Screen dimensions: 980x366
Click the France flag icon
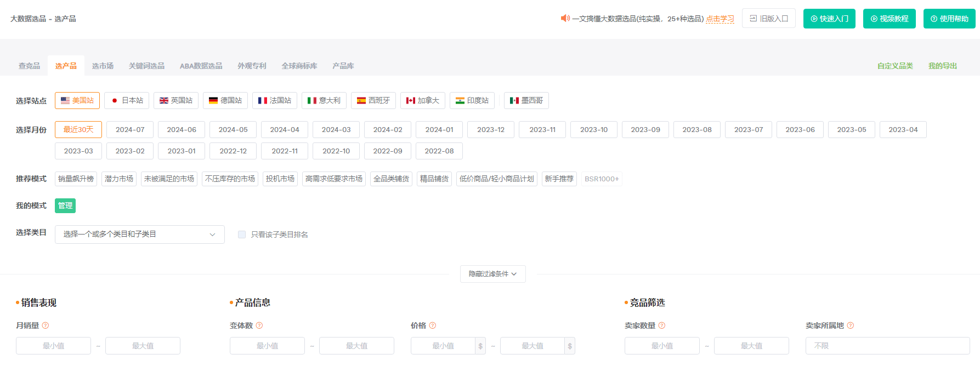pos(263,100)
